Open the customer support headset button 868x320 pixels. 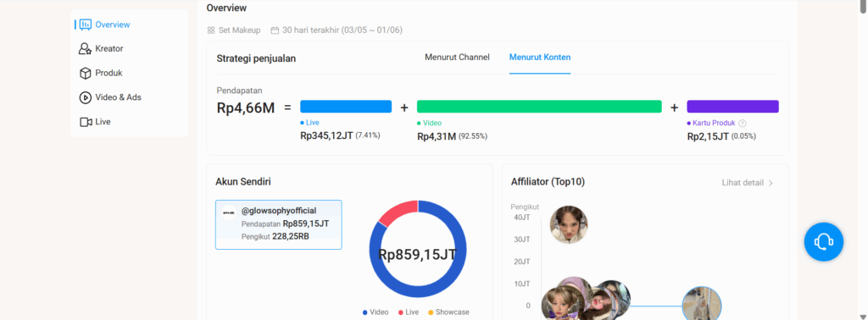[824, 241]
